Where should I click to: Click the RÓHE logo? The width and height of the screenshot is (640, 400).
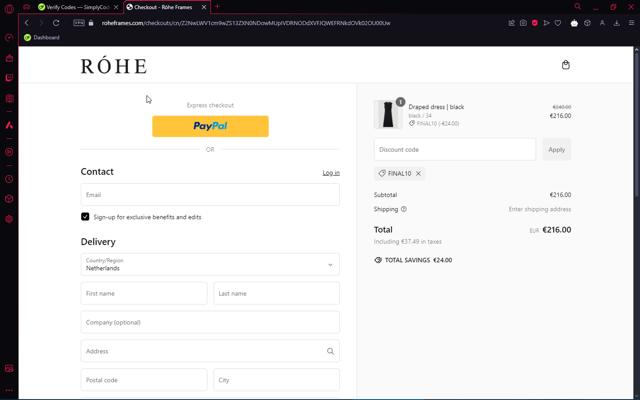coord(114,66)
